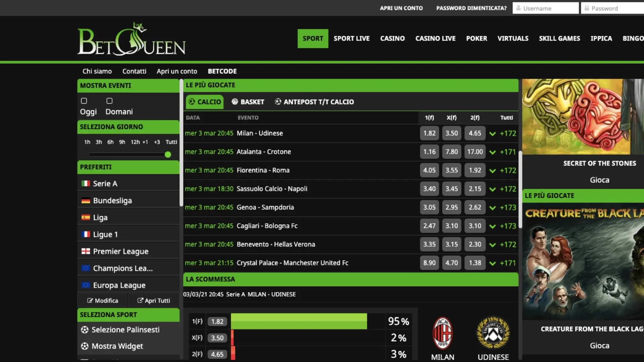The width and height of the screenshot is (644, 362).
Task: Select the Antepost T/T Calcio icon
Action: click(278, 102)
